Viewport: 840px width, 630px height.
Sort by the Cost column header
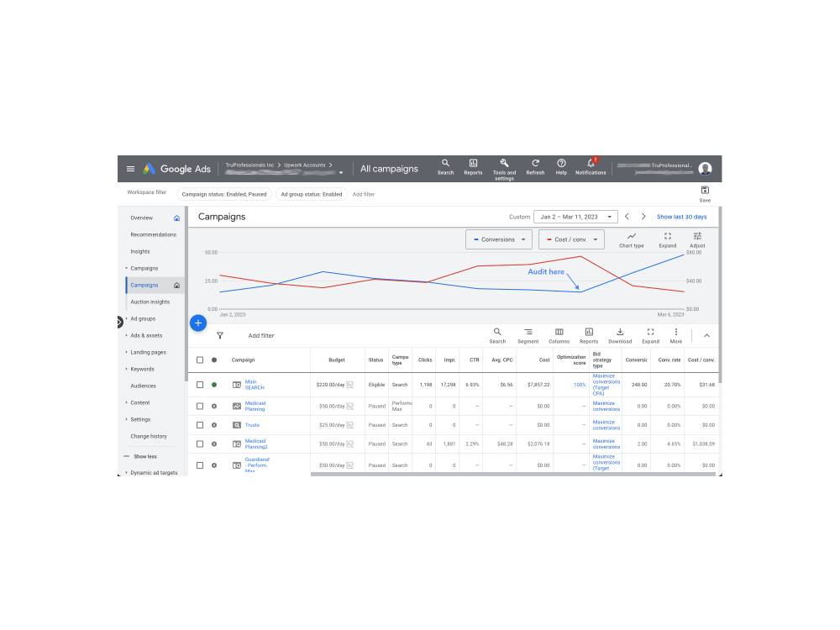[544, 360]
